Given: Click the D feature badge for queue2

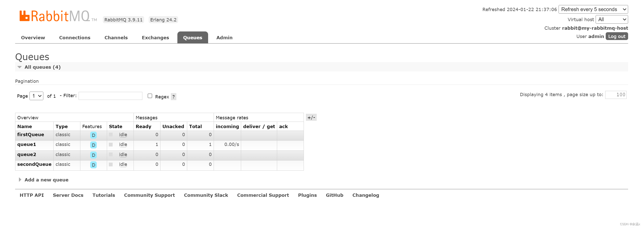Looking at the screenshot, I should (x=93, y=155).
